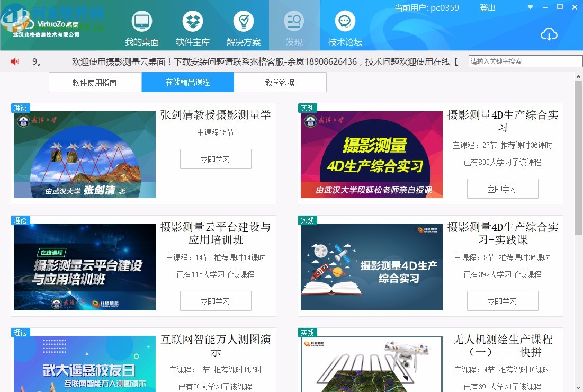The height and width of the screenshot is (392, 583).
Task: Switch to the 软件使用指南 tab
Action: pyautogui.click(x=95, y=82)
